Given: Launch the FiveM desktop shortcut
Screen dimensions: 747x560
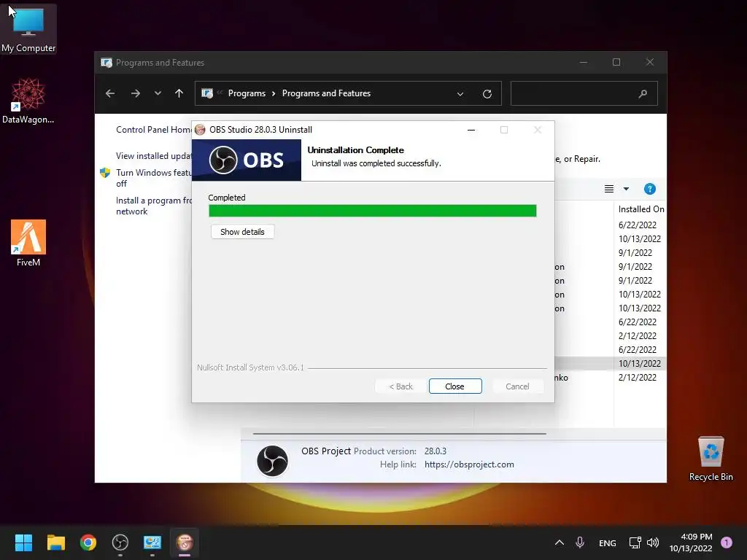Looking at the screenshot, I should coord(28,243).
